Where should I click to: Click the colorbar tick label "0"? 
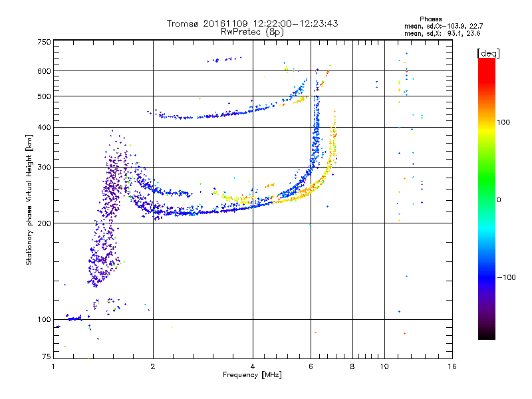pyautogui.click(x=499, y=200)
